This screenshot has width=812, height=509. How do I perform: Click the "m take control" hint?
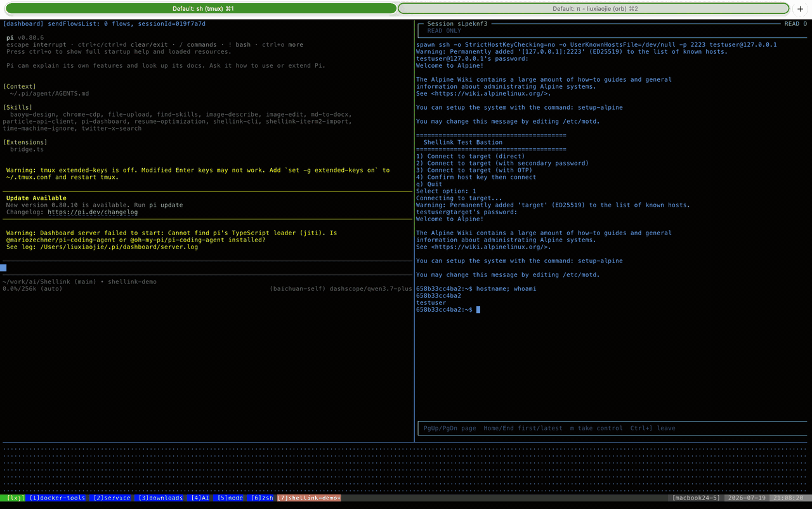[x=596, y=428]
